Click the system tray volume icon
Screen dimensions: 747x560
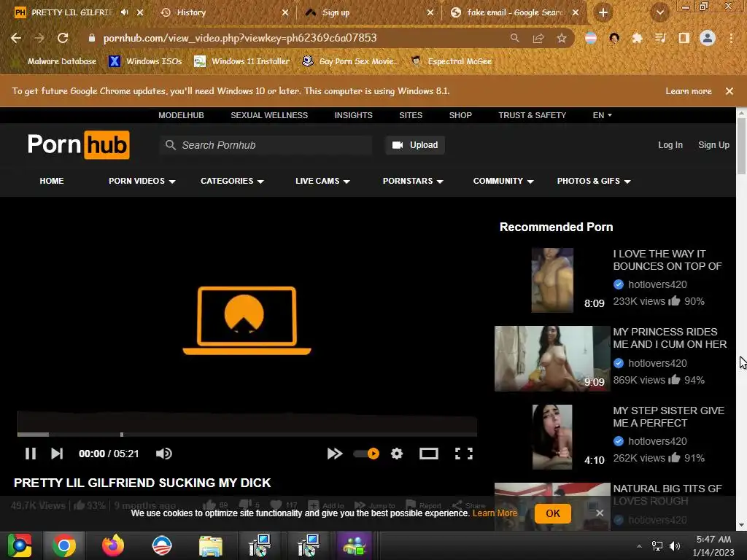point(675,546)
